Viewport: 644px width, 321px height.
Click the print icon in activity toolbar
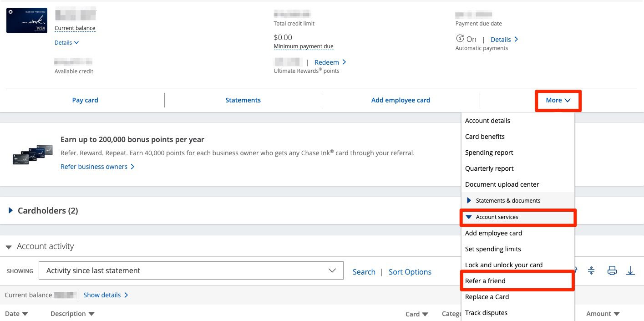tap(612, 271)
